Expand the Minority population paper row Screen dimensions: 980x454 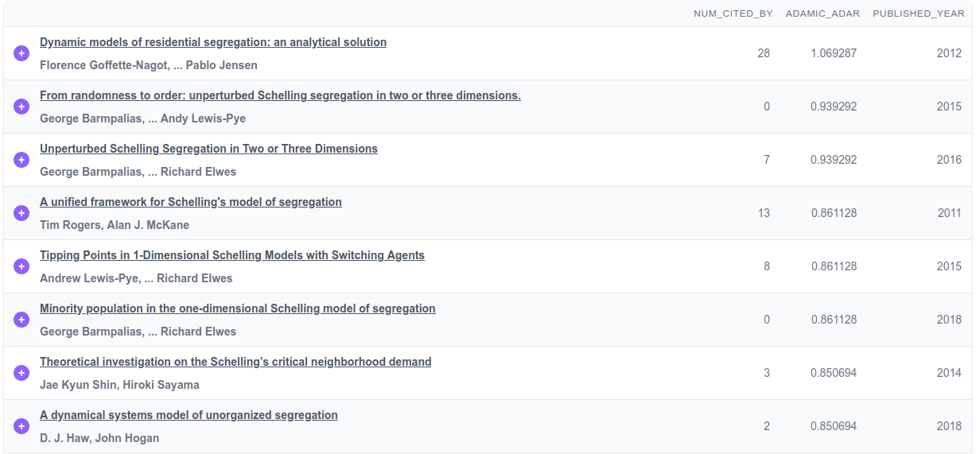click(21, 320)
